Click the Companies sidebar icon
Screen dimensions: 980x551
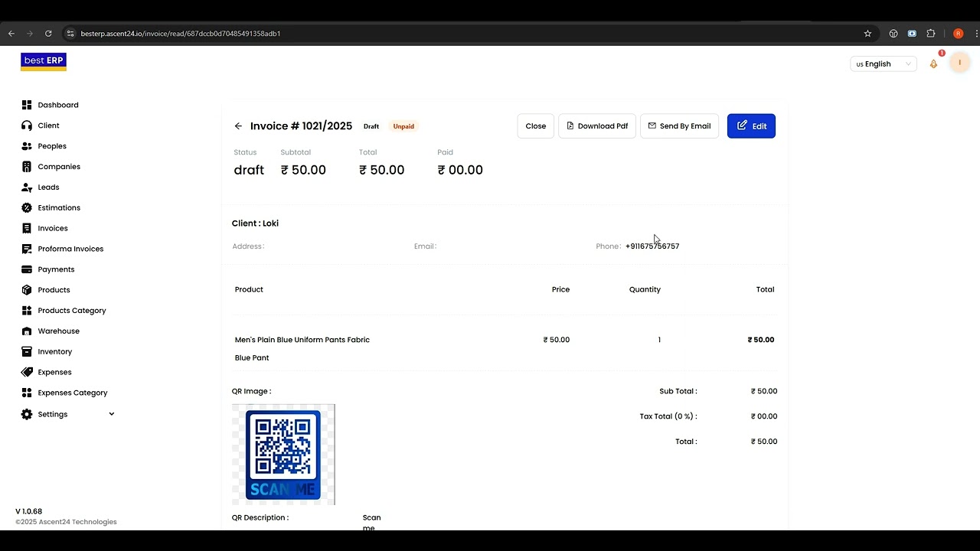pos(27,167)
